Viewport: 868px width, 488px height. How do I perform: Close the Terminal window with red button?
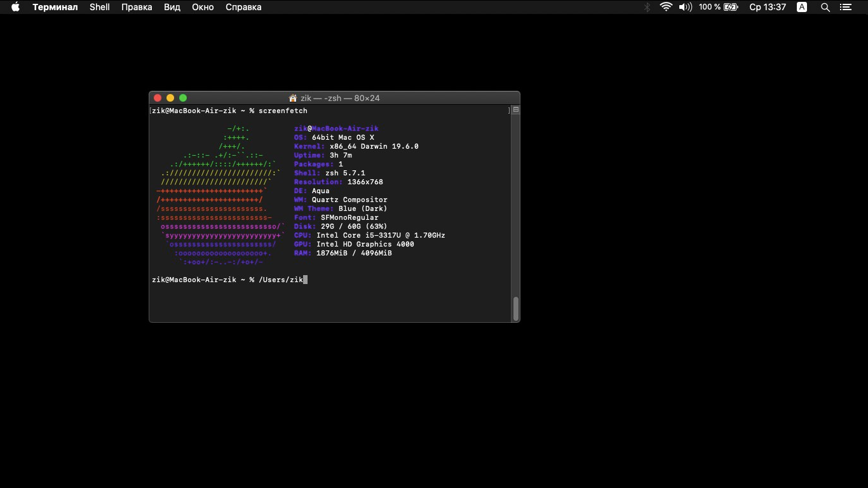coord(158,98)
